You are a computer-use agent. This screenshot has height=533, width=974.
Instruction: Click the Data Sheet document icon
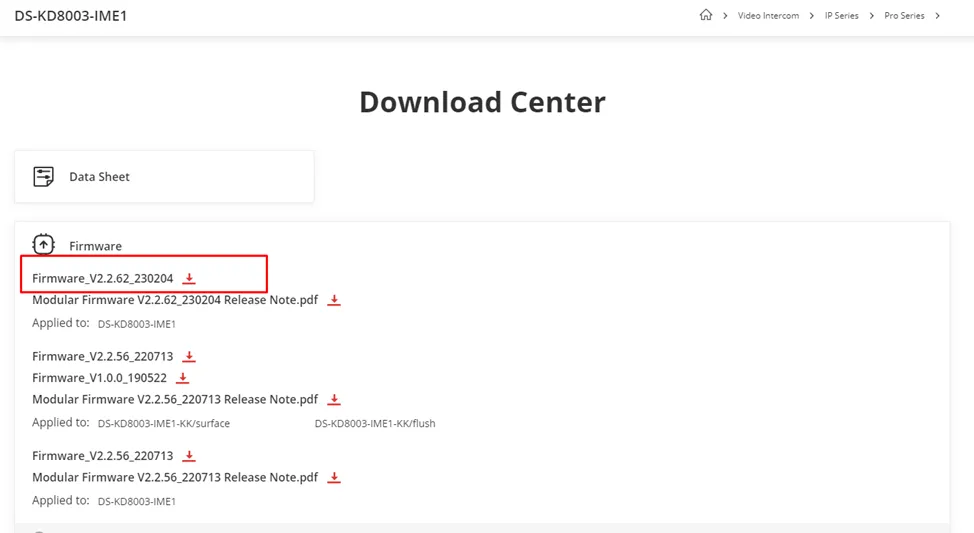coord(44,177)
